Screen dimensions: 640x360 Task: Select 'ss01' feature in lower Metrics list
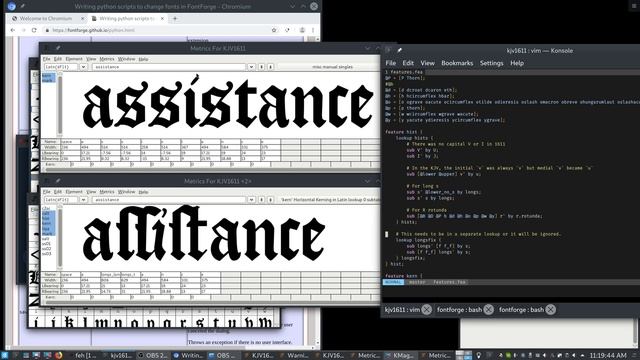coord(48,244)
